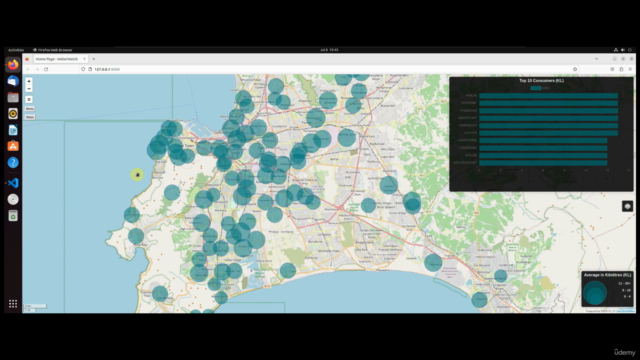Reload the WaterWatch page

[x=46, y=69]
